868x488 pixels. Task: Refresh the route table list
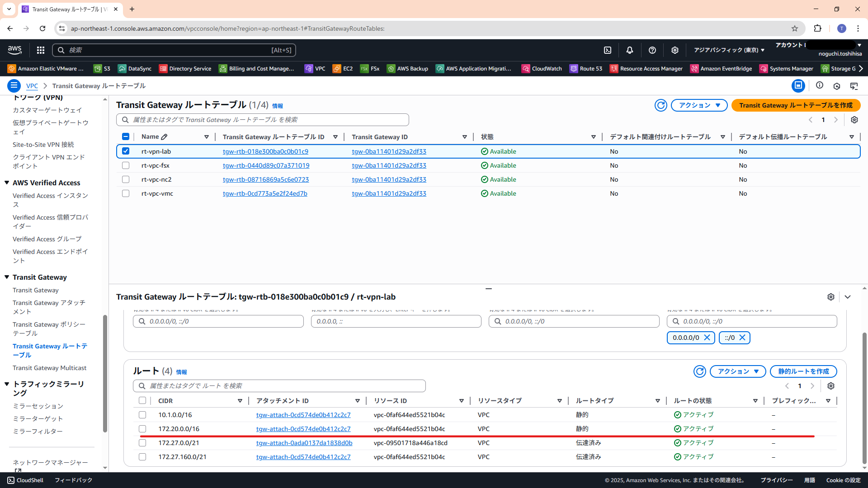click(x=660, y=105)
